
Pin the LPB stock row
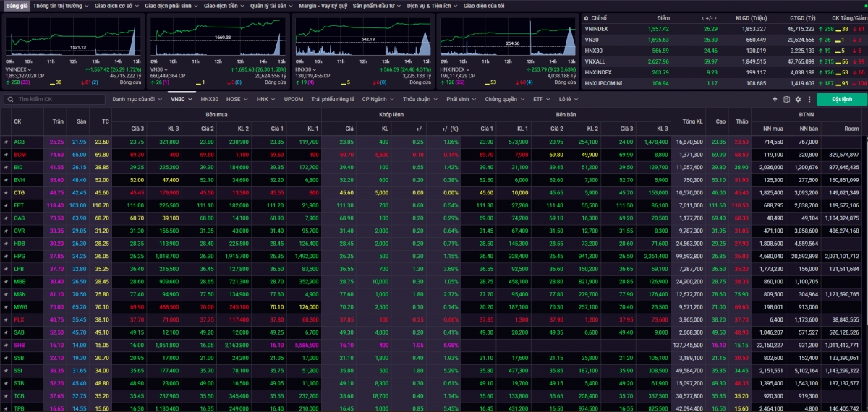[5, 269]
